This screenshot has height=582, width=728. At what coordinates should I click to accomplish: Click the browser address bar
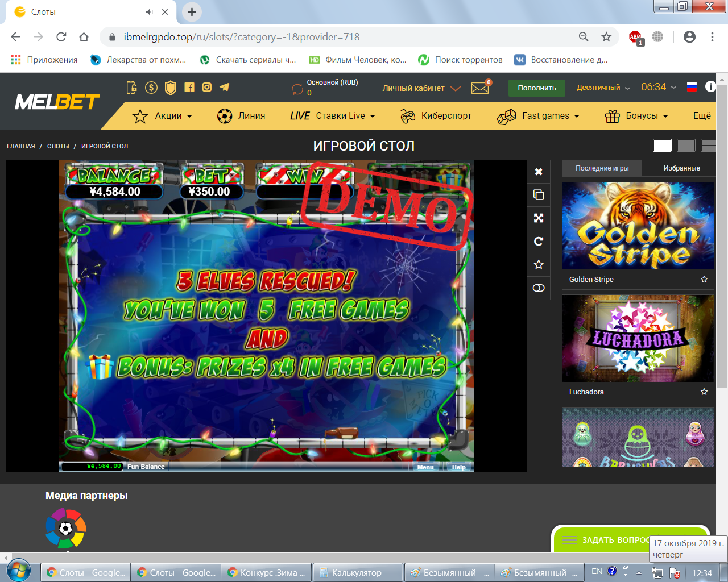pyautogui.click(x=341, y=37)
